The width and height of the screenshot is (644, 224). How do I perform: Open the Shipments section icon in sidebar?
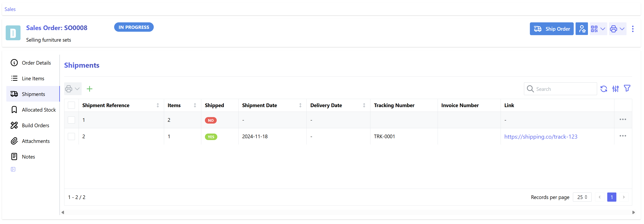[14, 94]
